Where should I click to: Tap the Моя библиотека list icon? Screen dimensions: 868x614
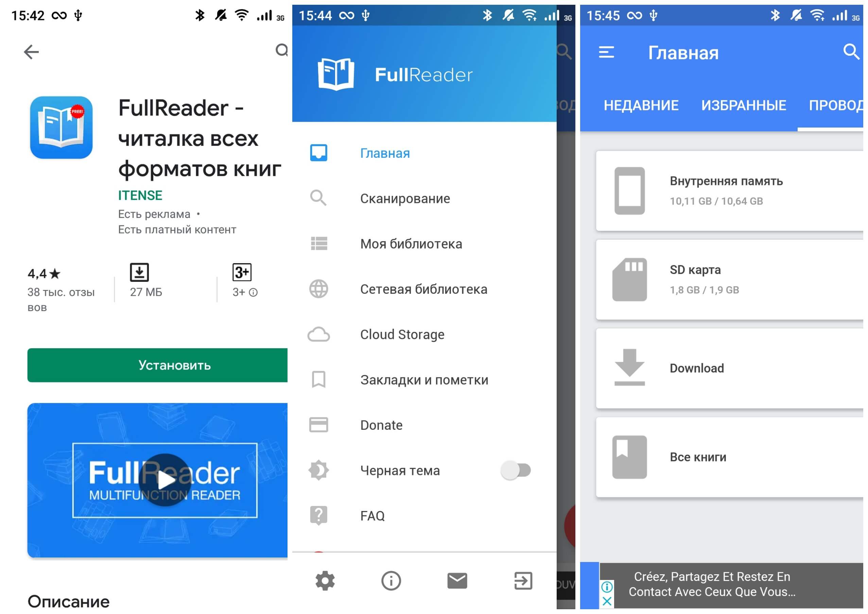pyautogui.click(x=319, y=243)
